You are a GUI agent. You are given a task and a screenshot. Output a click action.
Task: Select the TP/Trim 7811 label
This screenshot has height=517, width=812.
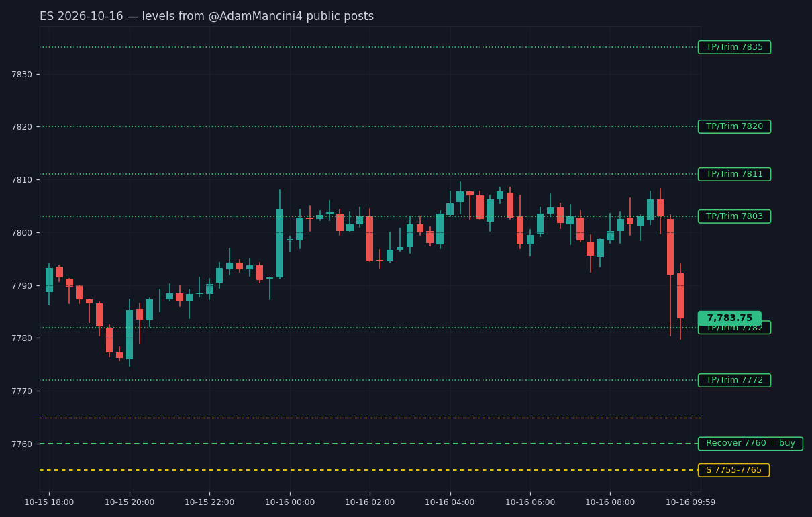[x=734, y=174]
